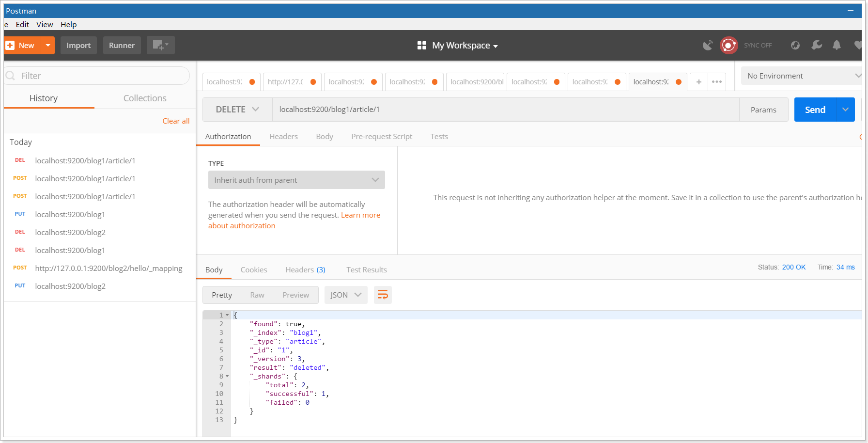This screenshot has height=443, width=868.
Task: Click the new window plus icon in toolbar
Action: pyautogui.click(x=160, y=45)
